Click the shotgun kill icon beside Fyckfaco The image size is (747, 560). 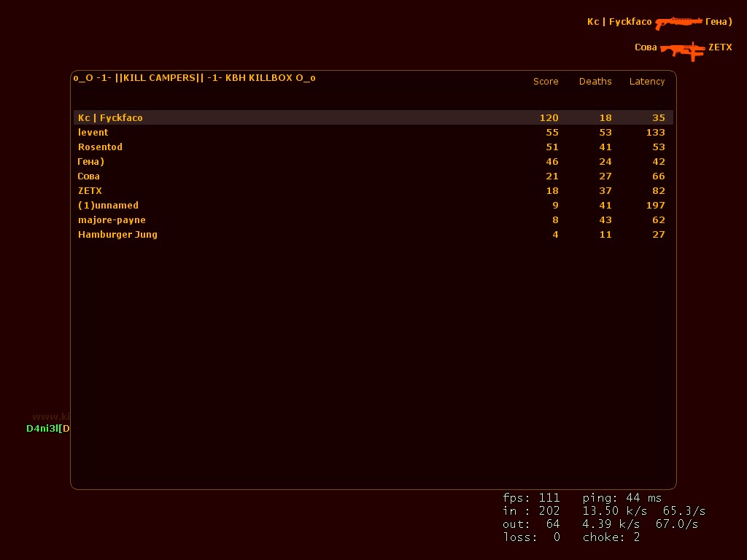tap(678, 23)
